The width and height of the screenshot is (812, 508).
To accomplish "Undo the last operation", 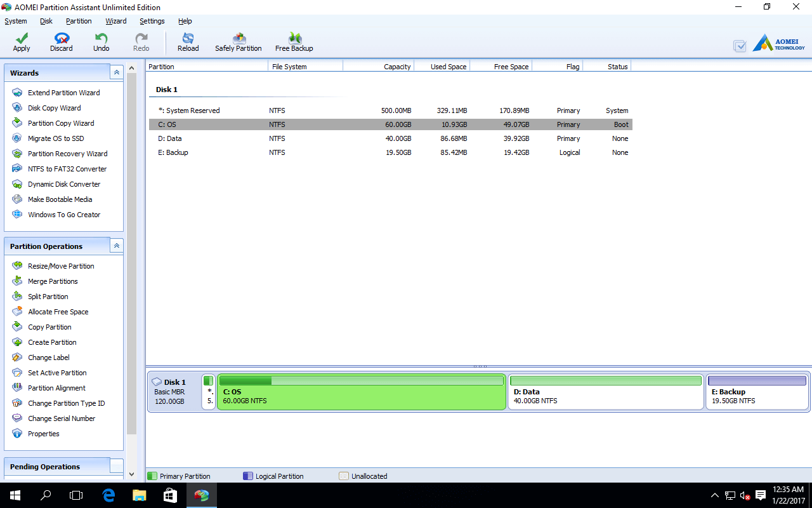I will point(101,42).
